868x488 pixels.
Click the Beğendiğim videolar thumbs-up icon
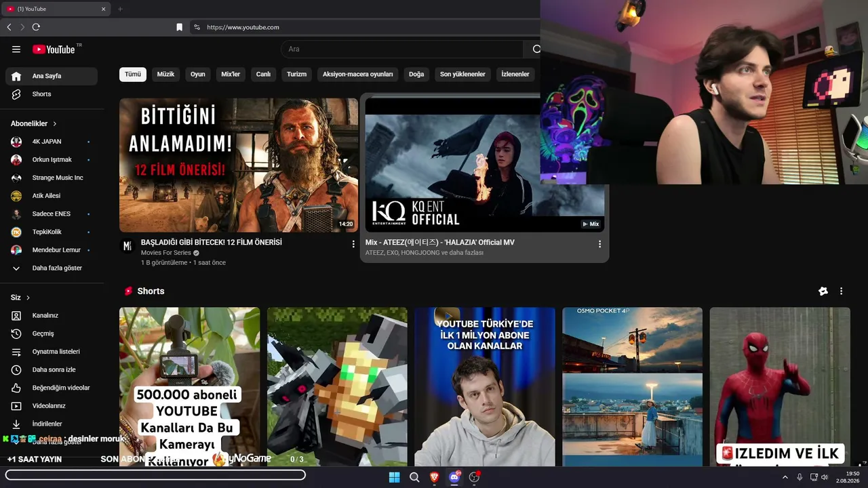pos(16,388)
